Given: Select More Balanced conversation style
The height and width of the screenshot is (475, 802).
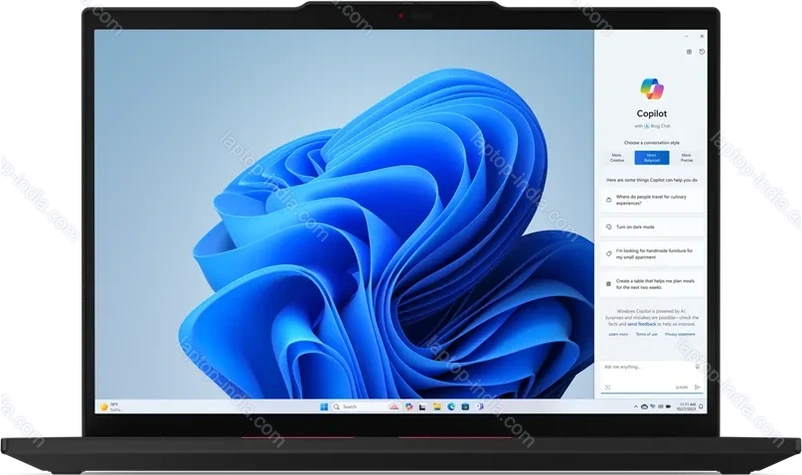Looking at the screenshot, I should coord(651,157).
